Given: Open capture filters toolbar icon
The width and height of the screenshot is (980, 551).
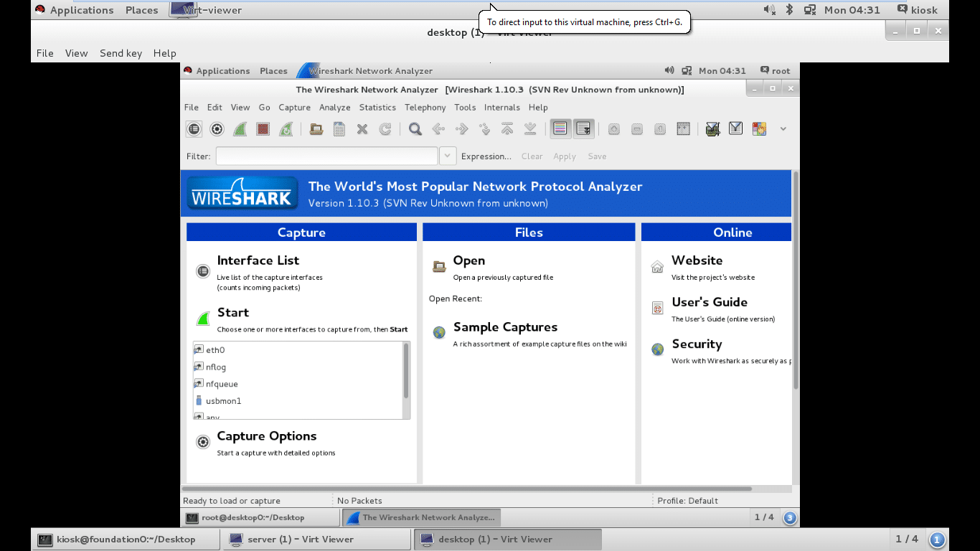Looking at the screenshot, I should (712, 129).
